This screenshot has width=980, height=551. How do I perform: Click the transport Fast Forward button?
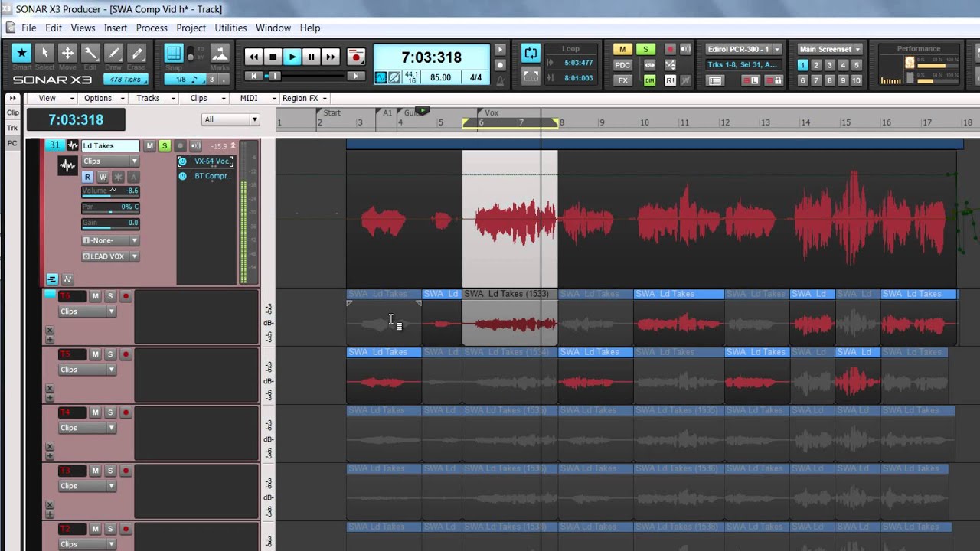[x=330, y=57]
